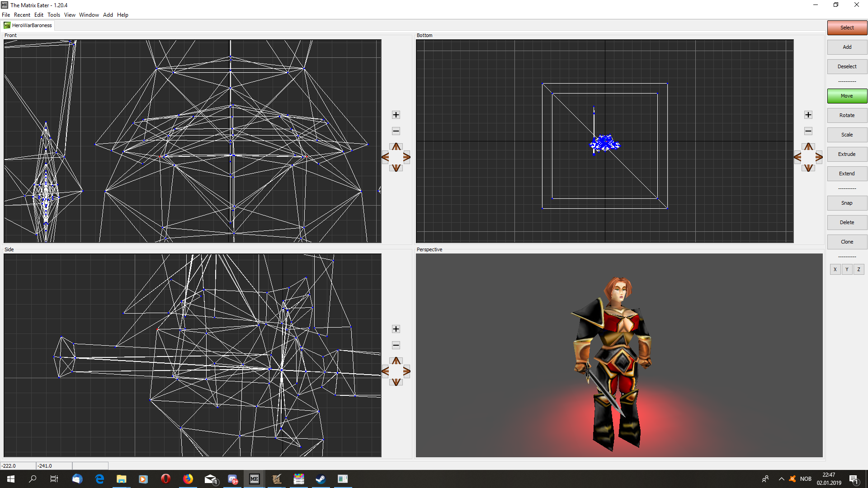Pan the Bottom viewport right
The height and width of the screenshot is (488, 868).
[x=819, y=157]
